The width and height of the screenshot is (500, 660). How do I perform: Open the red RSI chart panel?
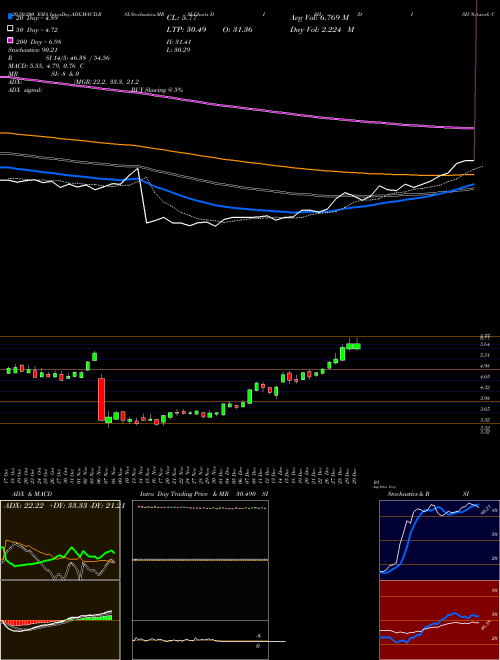[439, 620]
